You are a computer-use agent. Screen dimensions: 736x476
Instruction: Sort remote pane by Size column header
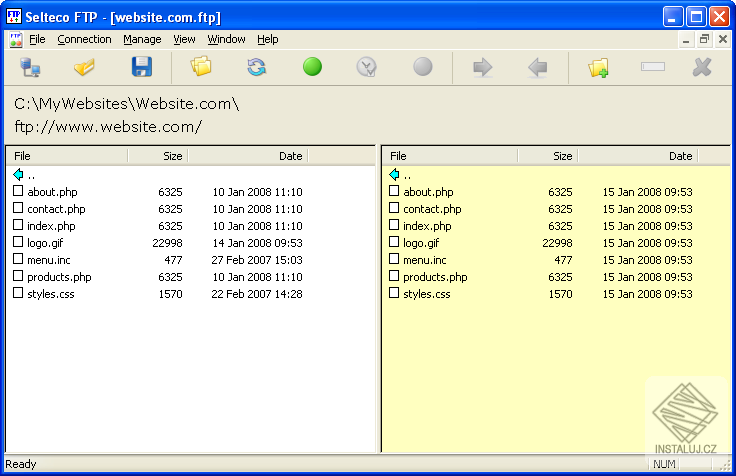[548, 156]
